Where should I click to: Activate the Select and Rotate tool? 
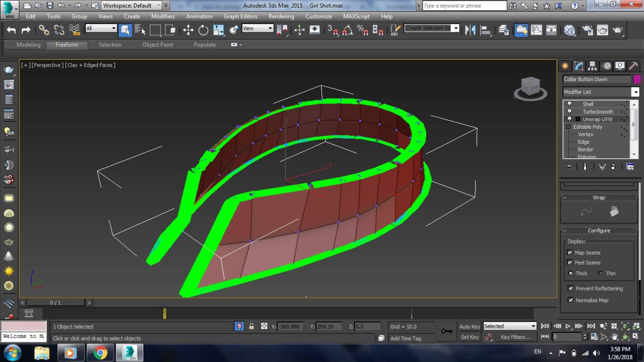pos(203,30)
